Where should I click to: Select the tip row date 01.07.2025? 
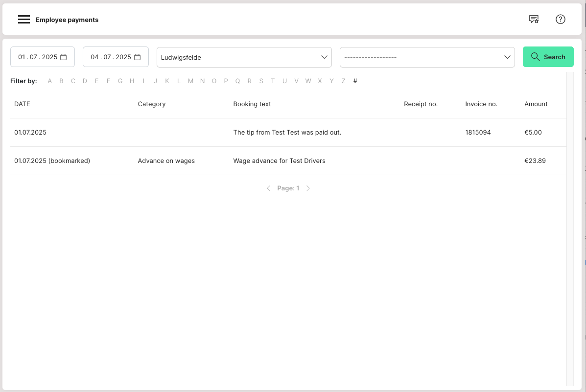30,132
